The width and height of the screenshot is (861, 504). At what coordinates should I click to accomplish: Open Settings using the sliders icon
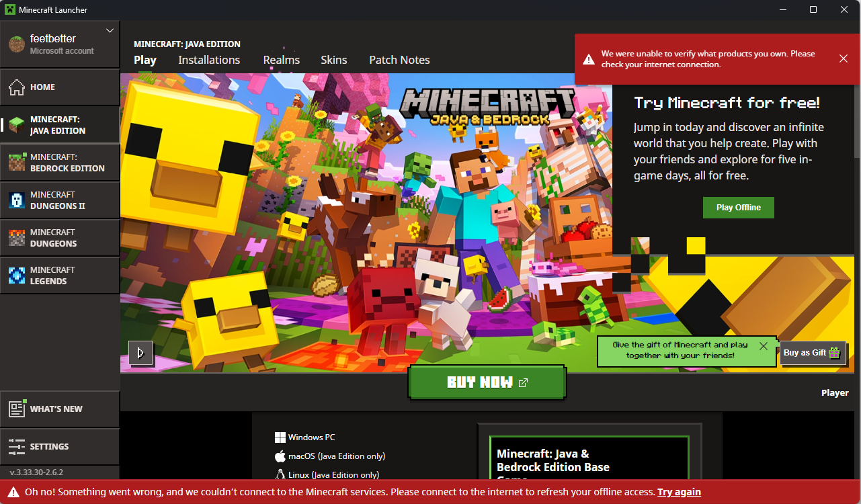(17, 446)
